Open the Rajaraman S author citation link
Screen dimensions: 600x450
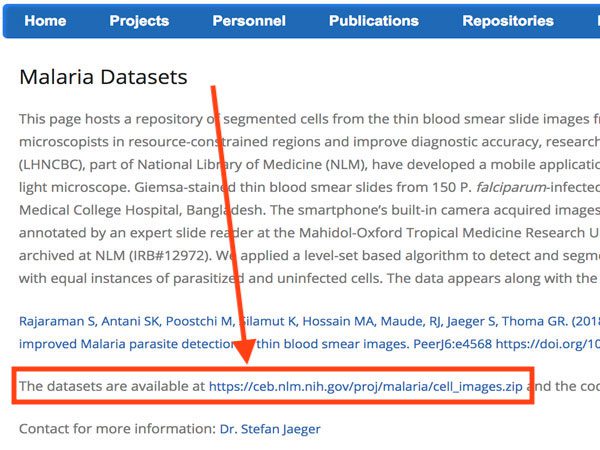(x=57, y=321)
